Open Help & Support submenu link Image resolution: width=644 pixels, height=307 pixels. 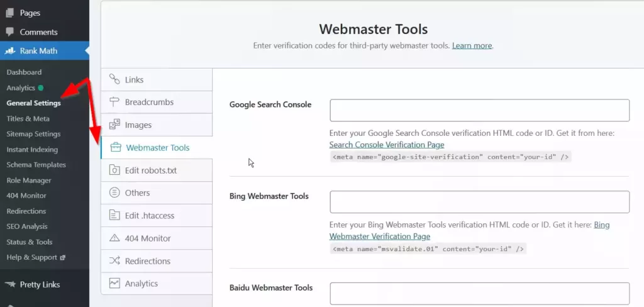click(x=31, y=258)
